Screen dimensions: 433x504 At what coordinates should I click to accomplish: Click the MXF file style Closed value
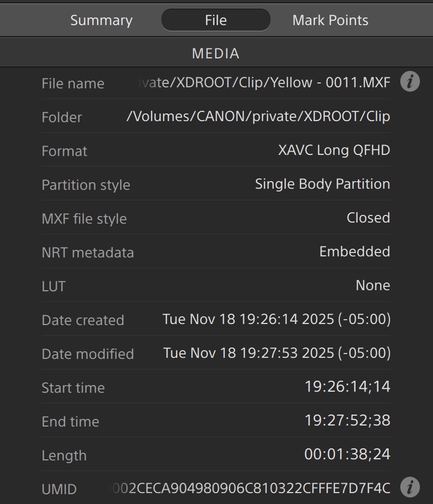(368, 218)
